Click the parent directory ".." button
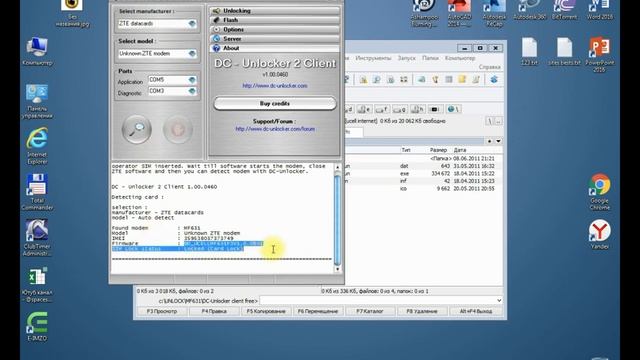Viewport: 640px width, 360px height. [x=498, y=121]
